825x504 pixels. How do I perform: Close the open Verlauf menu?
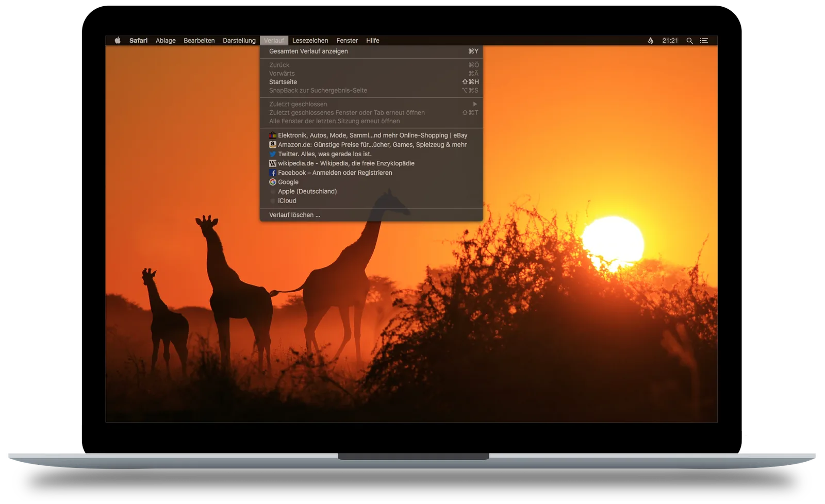pyautogui.click(x=274, y=40)
